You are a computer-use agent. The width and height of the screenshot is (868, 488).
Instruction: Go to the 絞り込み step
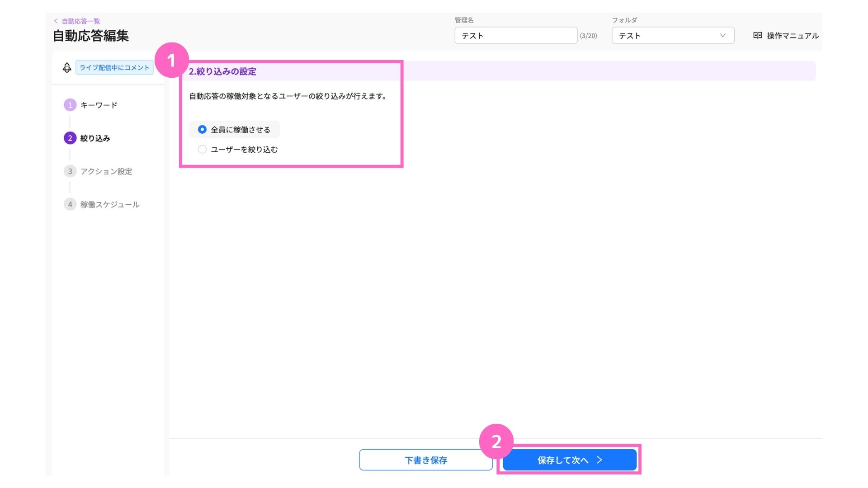click(x=95, y=138)
